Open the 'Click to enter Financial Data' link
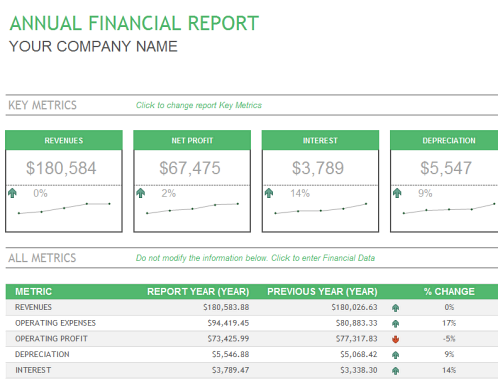The image size is (498, 382). click(x=323, y=258)
